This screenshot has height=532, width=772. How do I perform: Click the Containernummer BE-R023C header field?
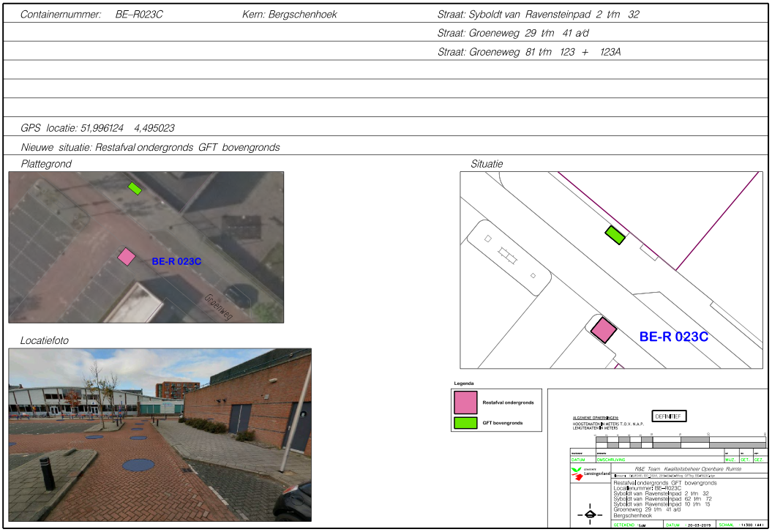[x=91, y=15]
